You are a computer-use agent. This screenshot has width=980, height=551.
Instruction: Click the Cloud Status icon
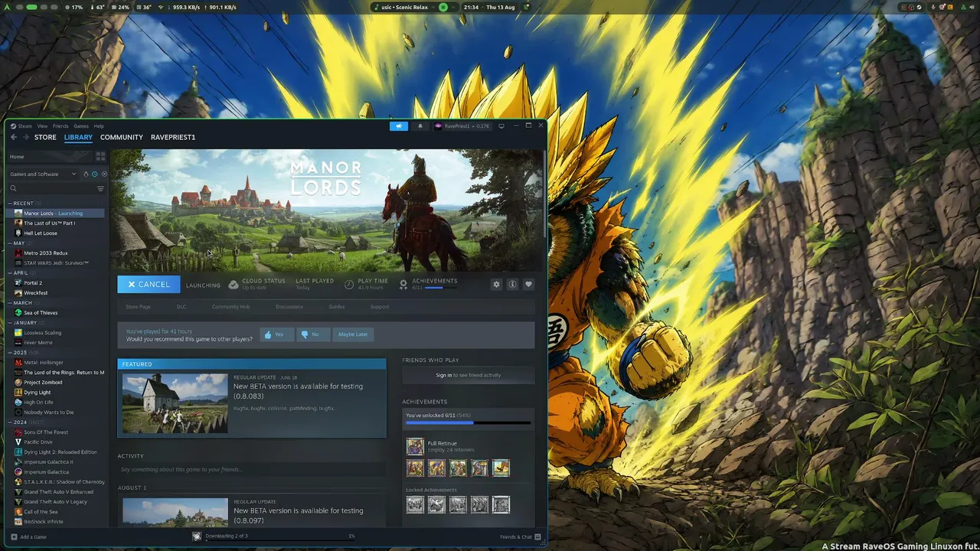(x=234, y=284)
